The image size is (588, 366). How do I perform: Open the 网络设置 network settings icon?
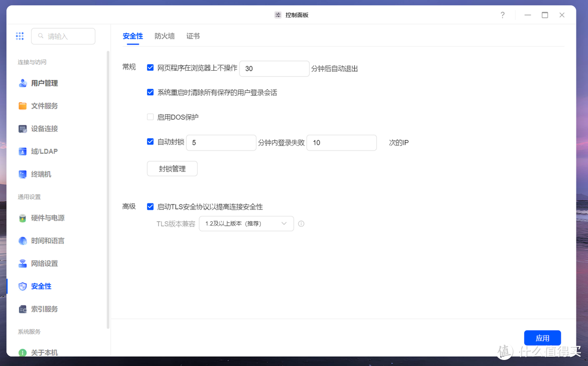(x=23, y=264)
